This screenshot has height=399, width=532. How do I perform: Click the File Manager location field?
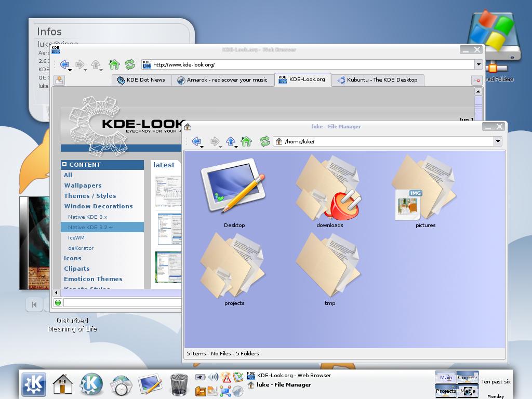(x=384, y=141)
